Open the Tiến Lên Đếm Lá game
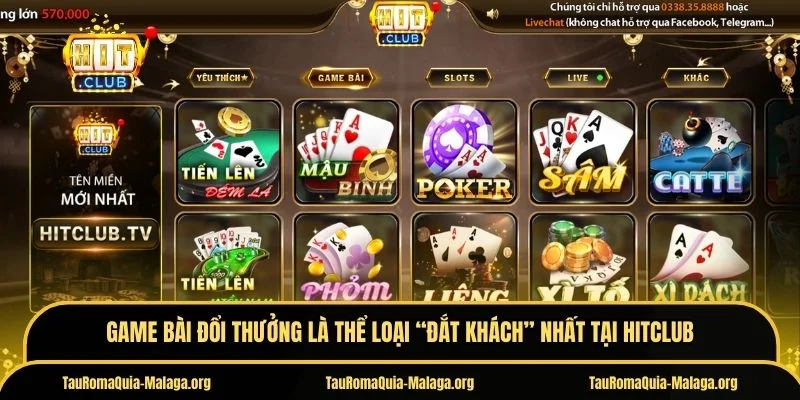Screen dimensions: 800x400 point(228,152)
